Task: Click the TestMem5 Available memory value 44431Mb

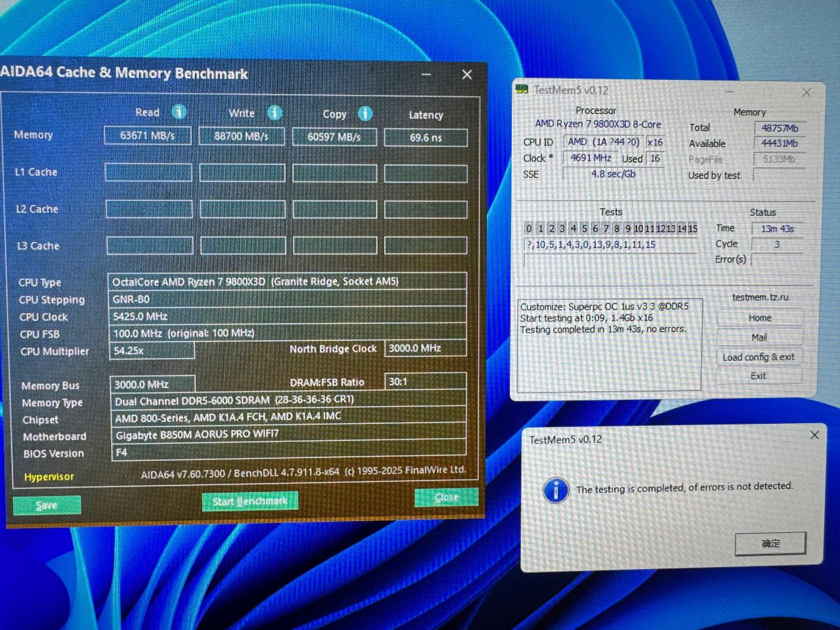Action: 779,144
